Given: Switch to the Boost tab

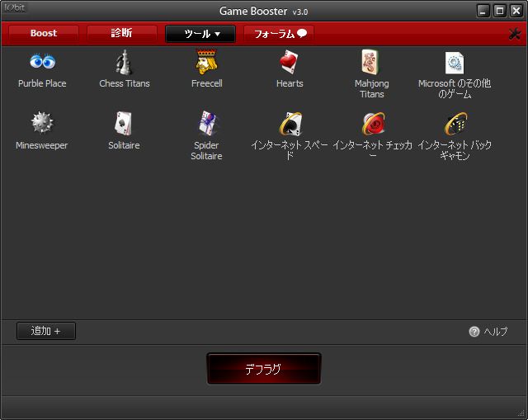Looking at the screenshot, I should coord(44,33).
